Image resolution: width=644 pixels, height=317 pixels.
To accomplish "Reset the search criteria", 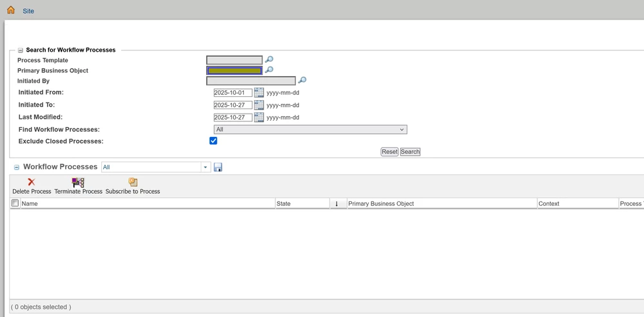I will pos(389,152).
